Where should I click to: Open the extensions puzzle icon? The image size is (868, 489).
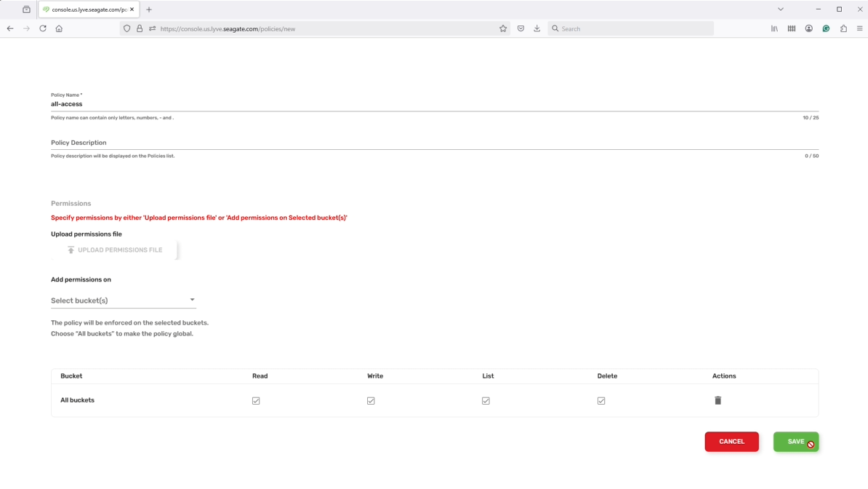point(843,29)
